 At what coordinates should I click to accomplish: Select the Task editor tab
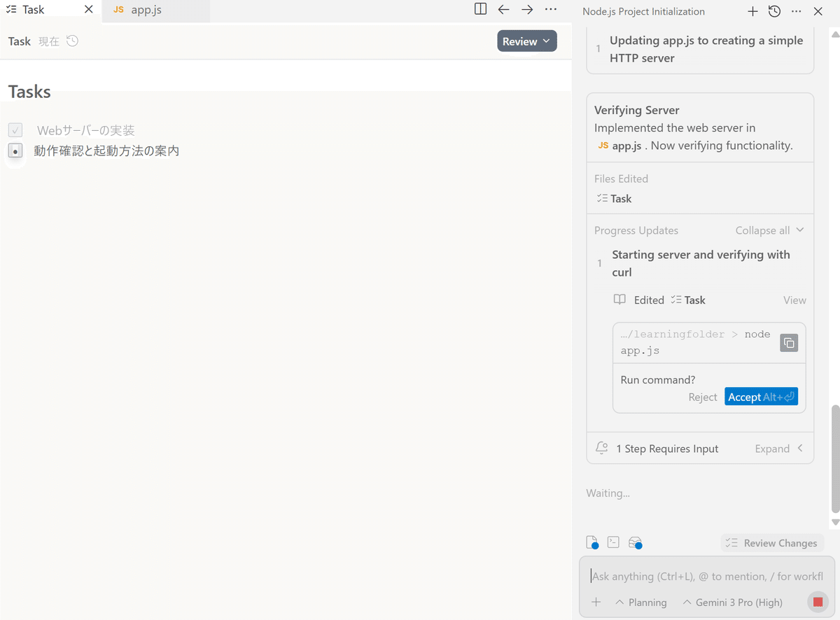coord(34,10)
